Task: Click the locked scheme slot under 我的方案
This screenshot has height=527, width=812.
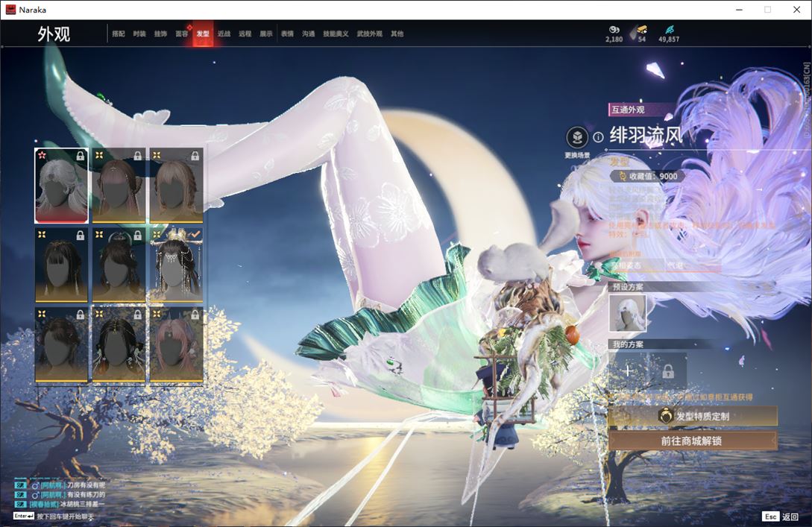Action: (668, 371)
